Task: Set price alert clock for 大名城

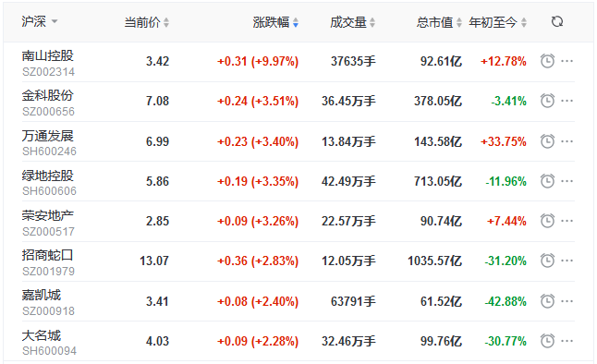Action: (547, 341)
